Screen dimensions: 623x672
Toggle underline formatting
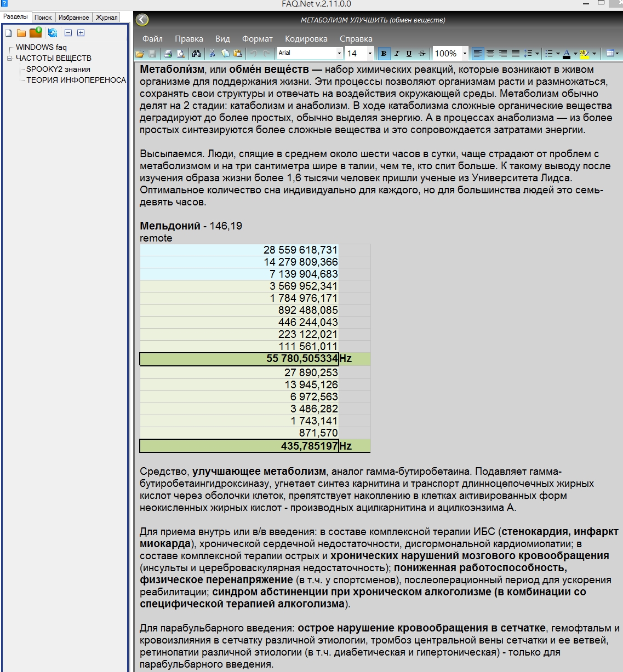pos(409,54)
